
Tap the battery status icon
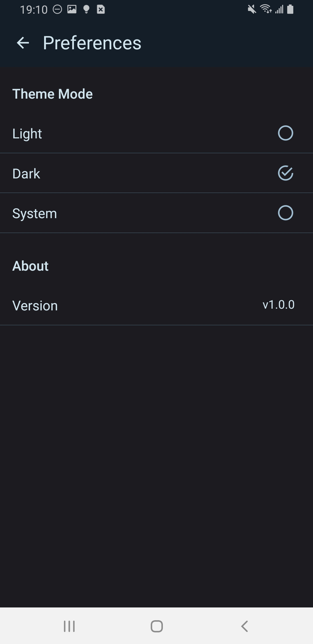[x=290, y=9]
